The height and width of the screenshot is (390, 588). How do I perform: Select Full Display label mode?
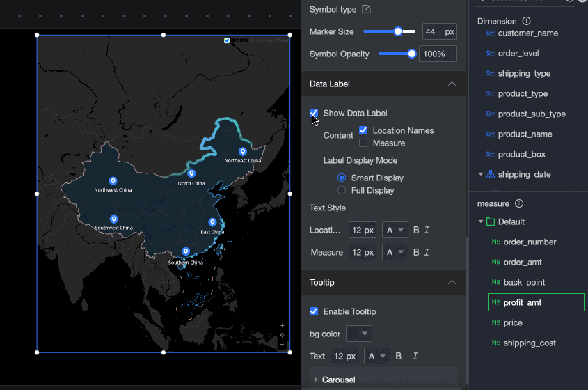pyautogui.click(x=341, y=190)
